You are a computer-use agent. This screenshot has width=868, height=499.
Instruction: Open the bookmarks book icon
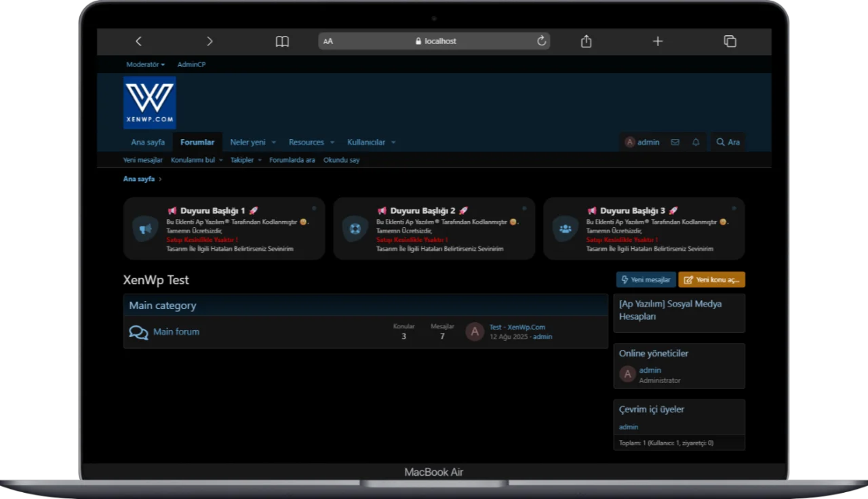[x=282, y=41]
